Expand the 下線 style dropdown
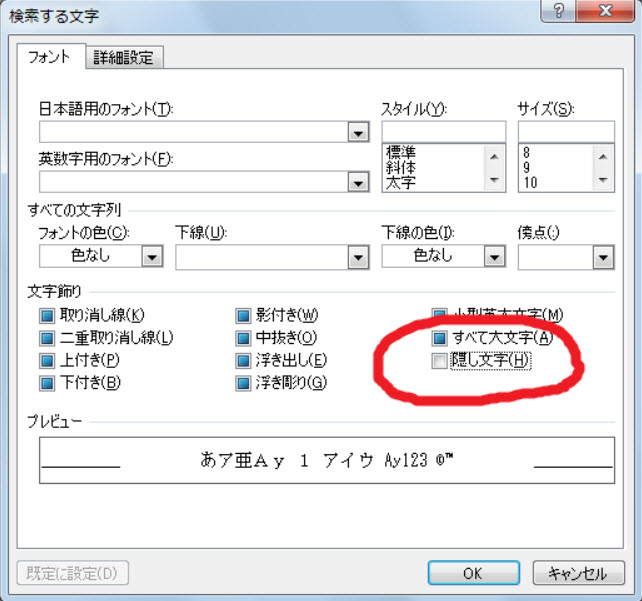Viewport: 642px width, 601px height. tap(357, 257)
